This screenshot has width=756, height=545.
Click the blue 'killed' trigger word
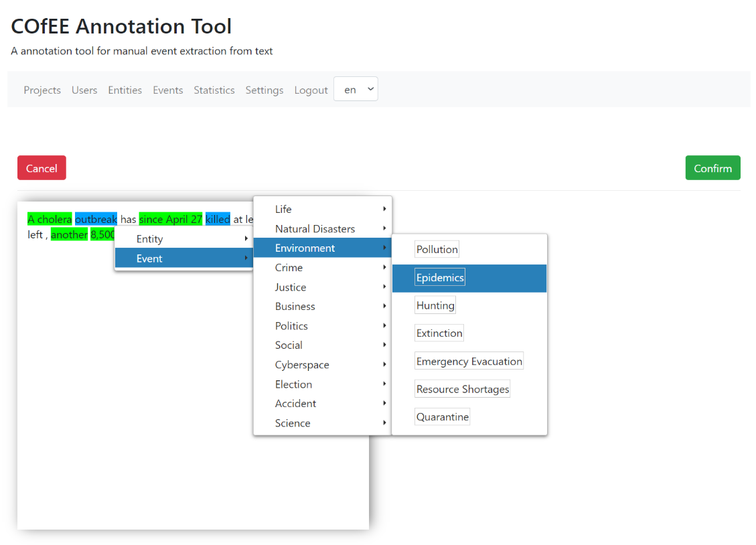[x=218, y=219]
